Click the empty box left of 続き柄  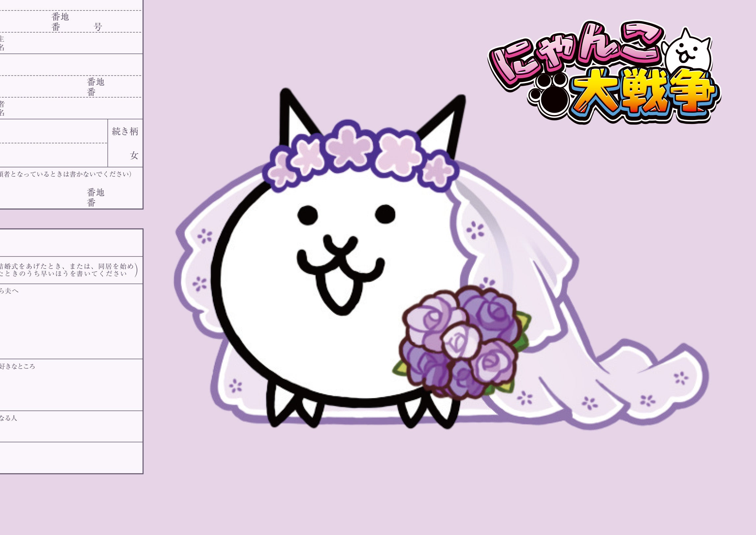point(53,143)
